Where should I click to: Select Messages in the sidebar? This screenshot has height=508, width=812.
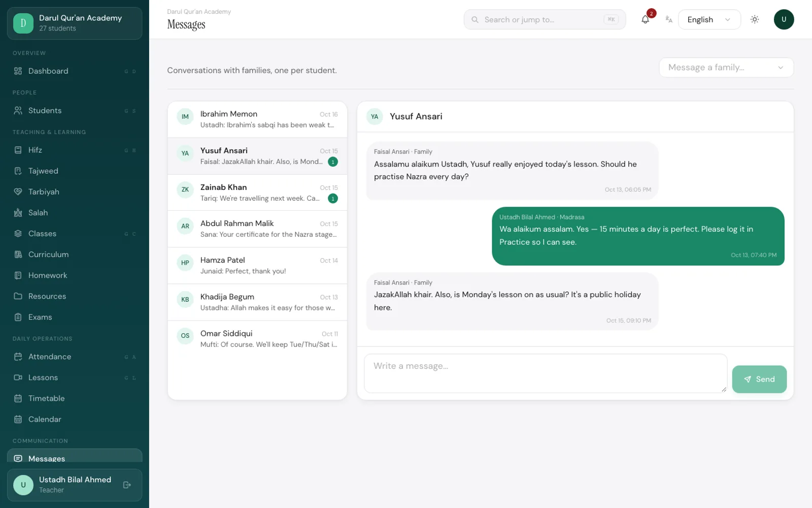[75, 456]
